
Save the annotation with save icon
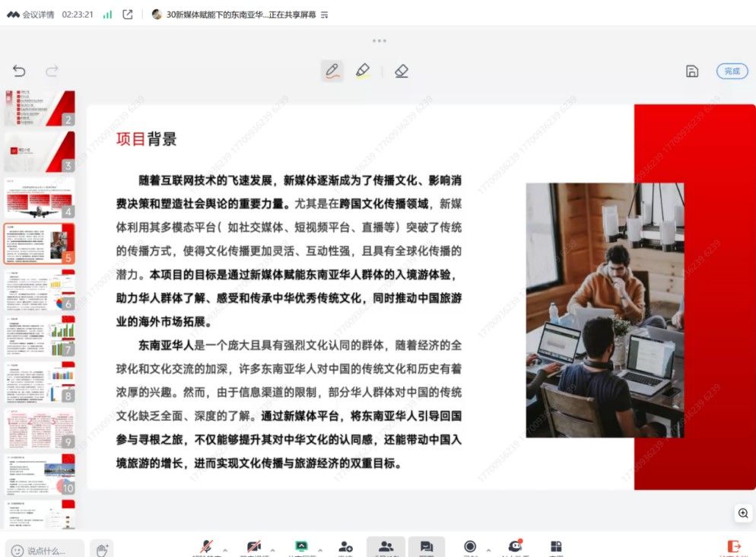point(692,72)
